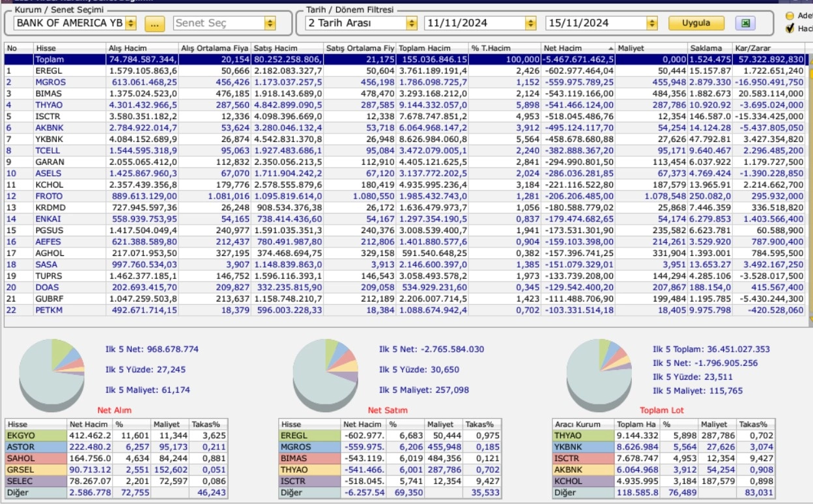Select the TCELL stock row
813x504 pixels.
point(405,150)
